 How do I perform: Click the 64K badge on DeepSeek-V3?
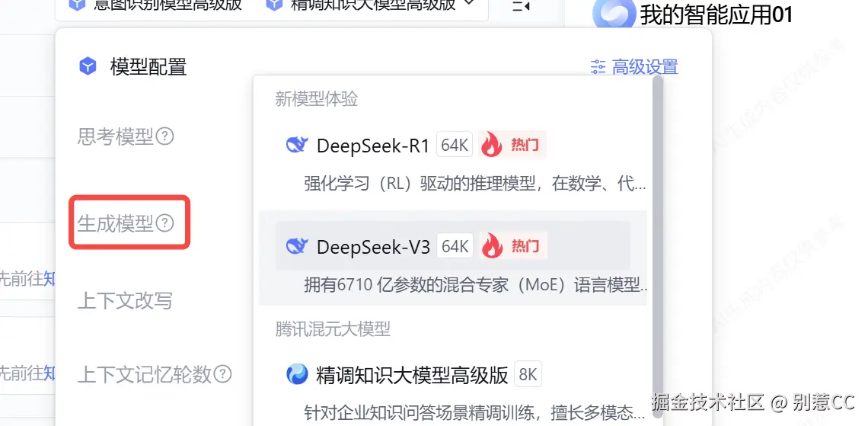tap(455, 246)
